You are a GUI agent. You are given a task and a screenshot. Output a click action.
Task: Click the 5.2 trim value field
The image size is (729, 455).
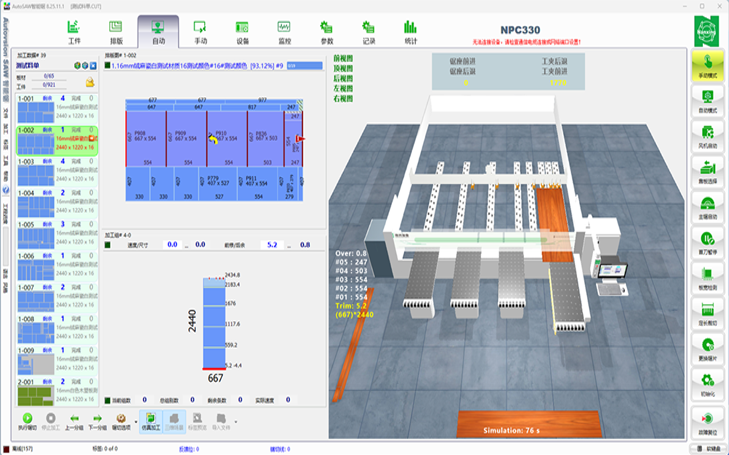(271, 244)
